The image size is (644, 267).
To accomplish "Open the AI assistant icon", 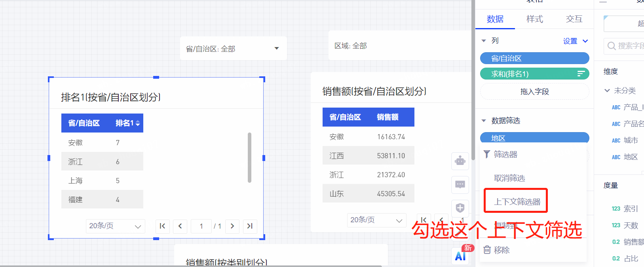I will (460, 256).
